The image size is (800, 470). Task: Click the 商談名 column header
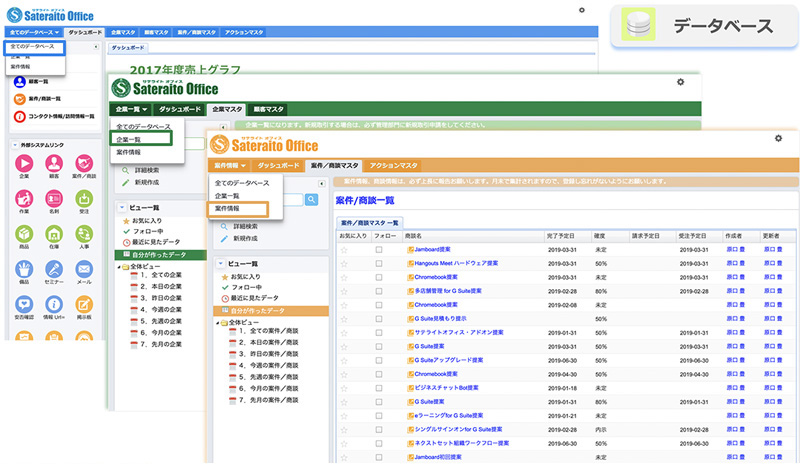[413, 236]
